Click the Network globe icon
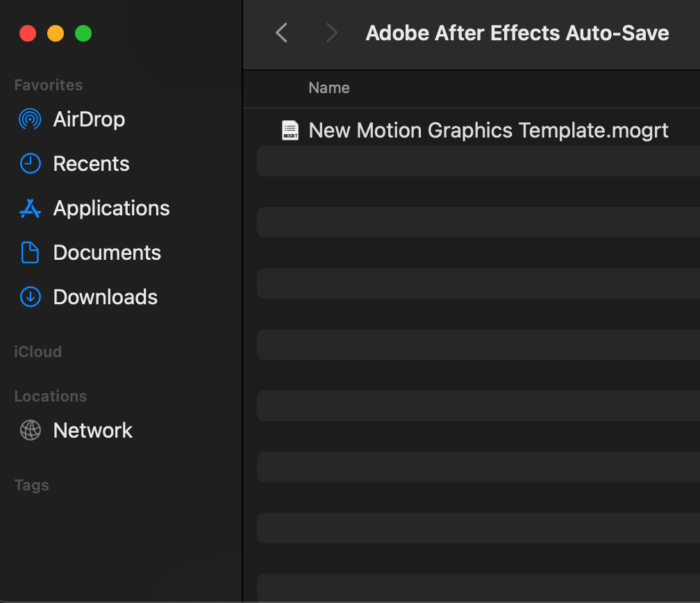This screenshot has width=700, height=603. point(30,431)
